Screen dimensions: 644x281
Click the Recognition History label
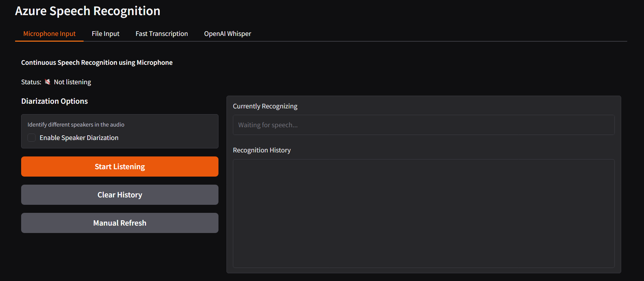point(261,150)
